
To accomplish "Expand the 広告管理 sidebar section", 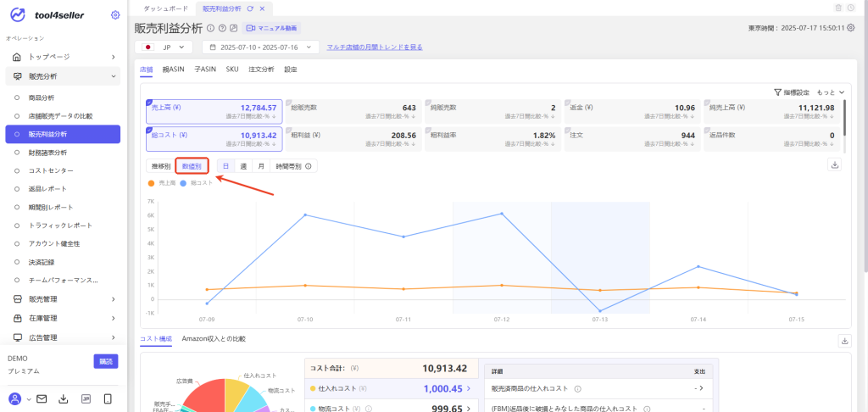I will 113,337.
